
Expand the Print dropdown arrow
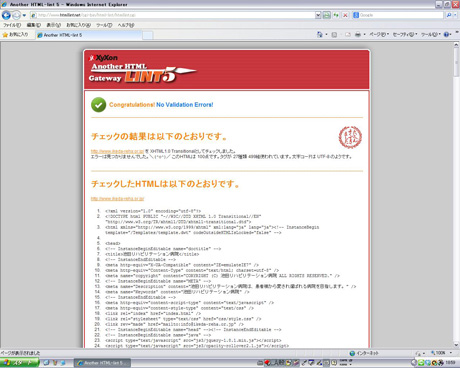coord(364,34)
